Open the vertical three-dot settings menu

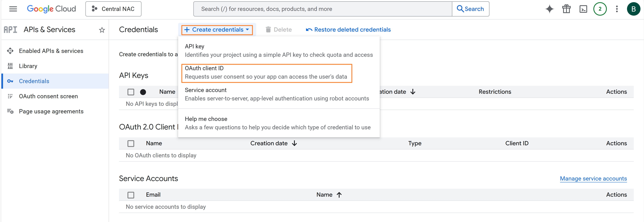point(617,9)
